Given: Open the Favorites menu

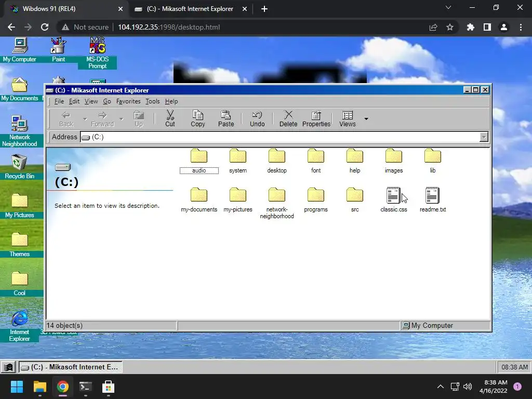Looking at the screenshot, I should [x=128, y=101].
